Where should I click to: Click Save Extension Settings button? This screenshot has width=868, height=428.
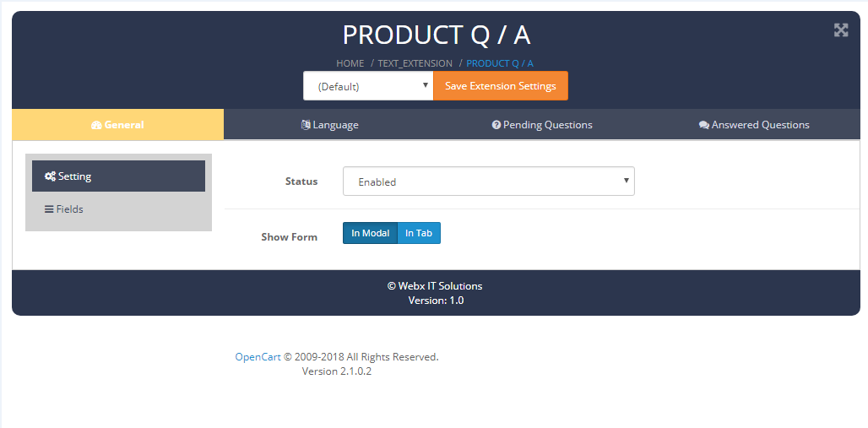click(x=501, y=86)
